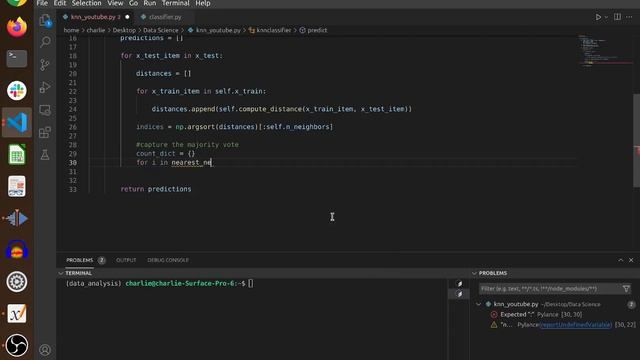The image size is (640, 360).
Task: Select the PROBLEMS panel tab
Action: tap(80, 260)
